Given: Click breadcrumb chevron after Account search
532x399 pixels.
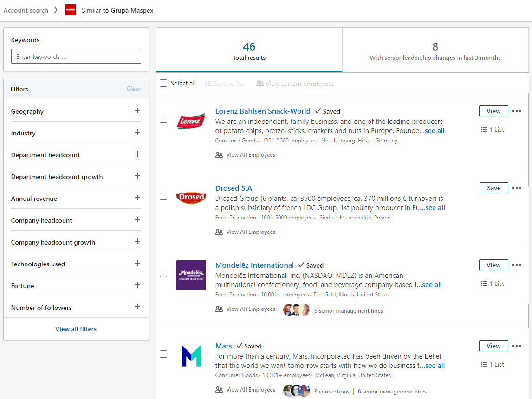Looking at the screenshot, I should [56, 10].
